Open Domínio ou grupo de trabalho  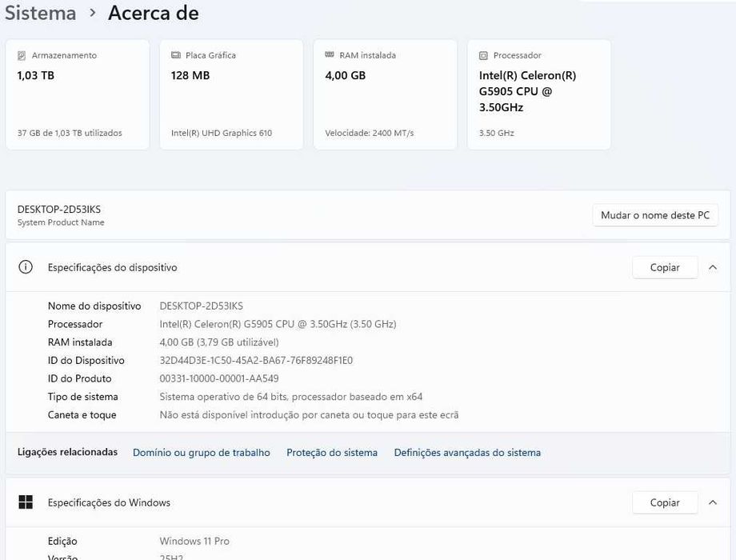(202, 453)
